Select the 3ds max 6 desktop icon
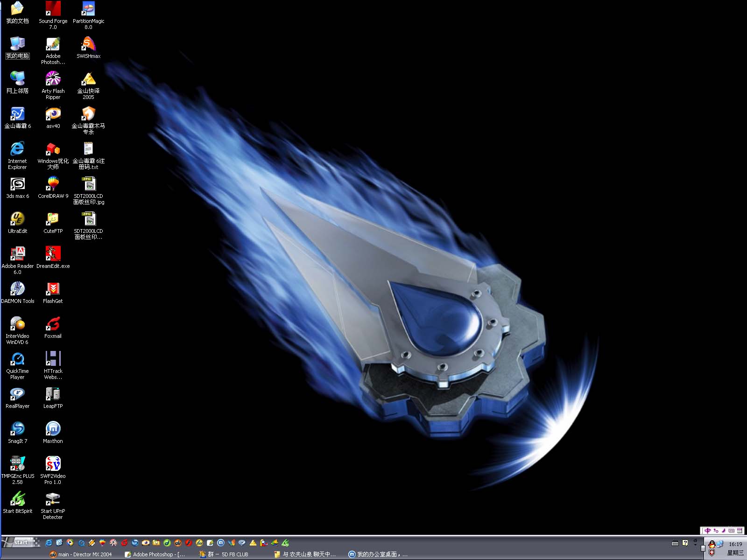 coord(17,188)
